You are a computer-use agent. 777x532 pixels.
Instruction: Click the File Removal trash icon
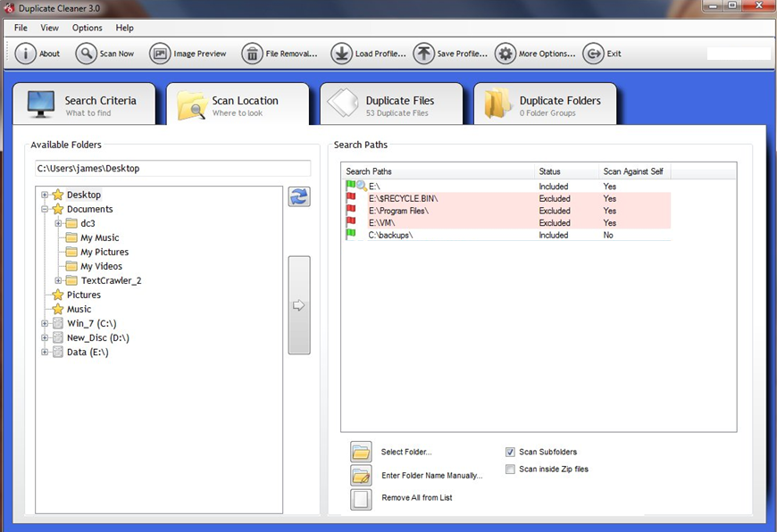(253, 54)
